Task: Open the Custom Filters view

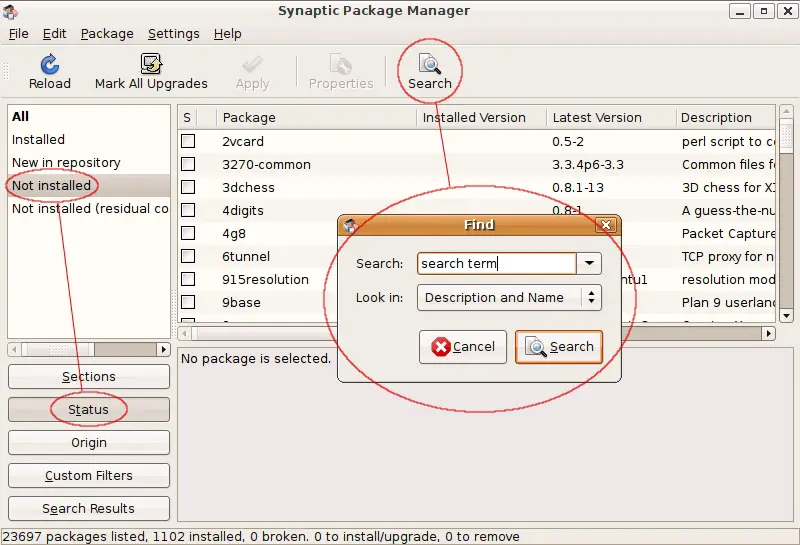Action: point(89,476)
